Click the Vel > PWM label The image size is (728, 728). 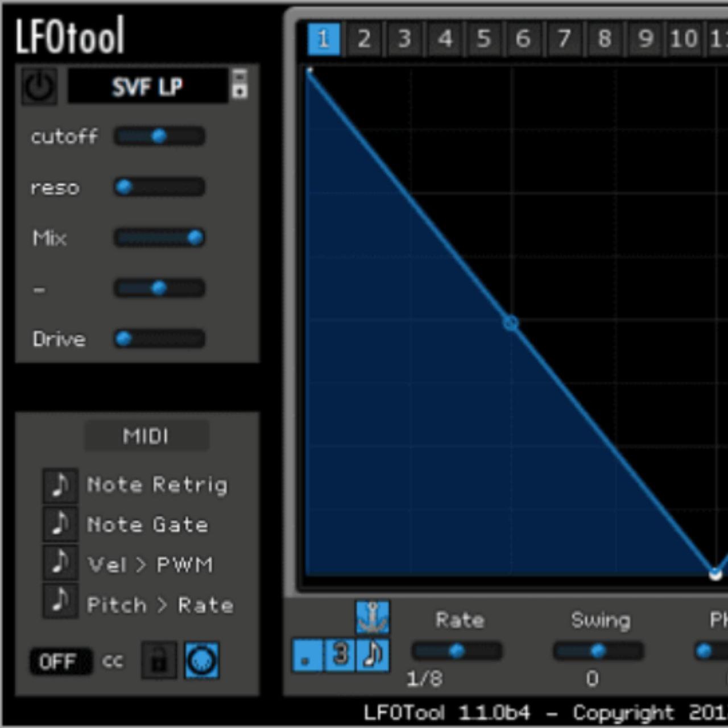click(150, 565)
